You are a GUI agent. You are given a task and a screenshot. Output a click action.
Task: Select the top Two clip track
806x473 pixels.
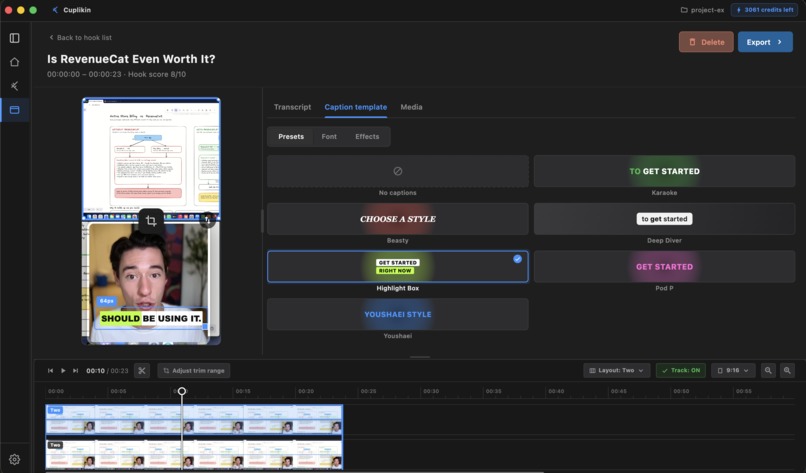click(x=194, y=419)
